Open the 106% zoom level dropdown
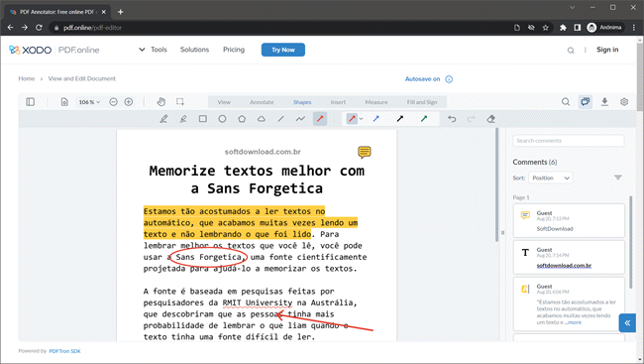The height and width of the screenshot is (364, 644). pos(89,102)
